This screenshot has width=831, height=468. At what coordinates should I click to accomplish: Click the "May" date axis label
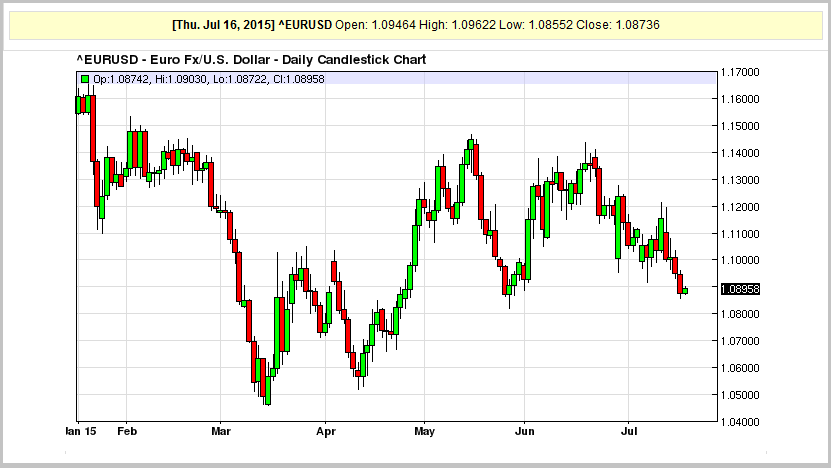tap(425, 431)
